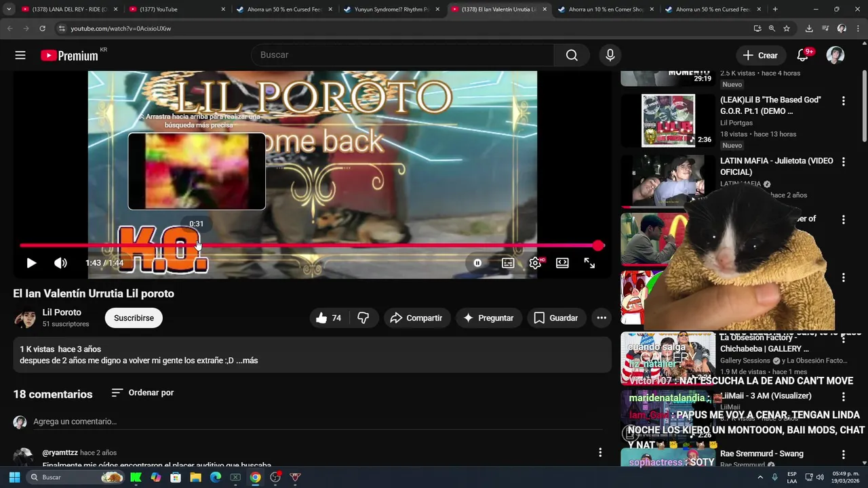The width and height of the screenshot is (868, 488).
Task: Toggle autoplay switch in player
Action: pyautogui.click(x=477, y=263)
